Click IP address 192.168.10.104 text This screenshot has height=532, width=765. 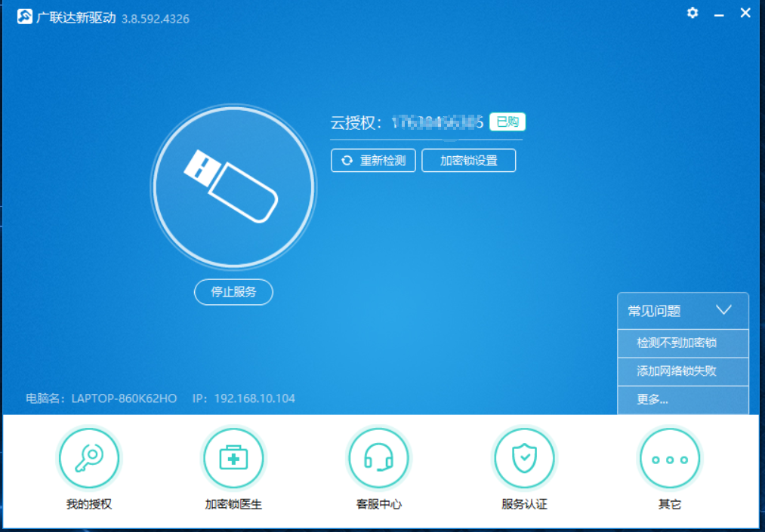tap(254, 398)
